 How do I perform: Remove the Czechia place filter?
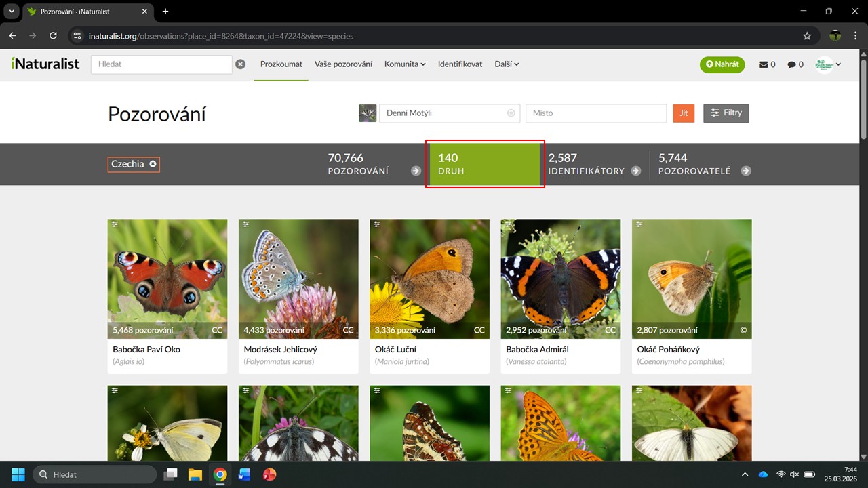tap(153, 164)
